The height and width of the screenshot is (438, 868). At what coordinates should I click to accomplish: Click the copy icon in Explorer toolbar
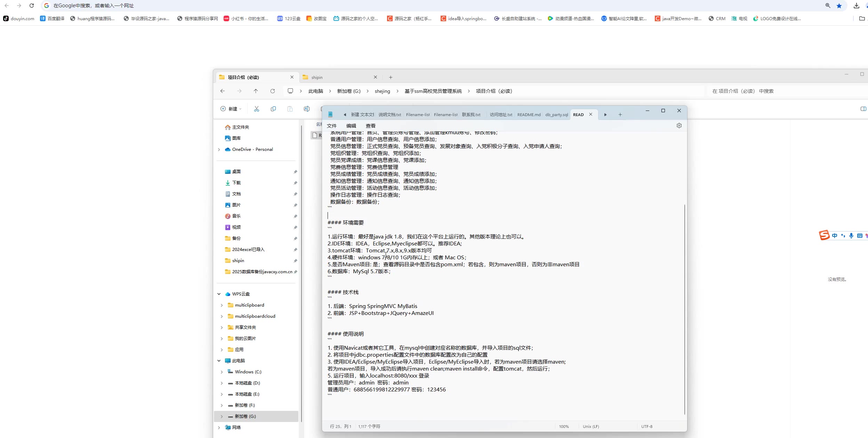tap(273, 109)
